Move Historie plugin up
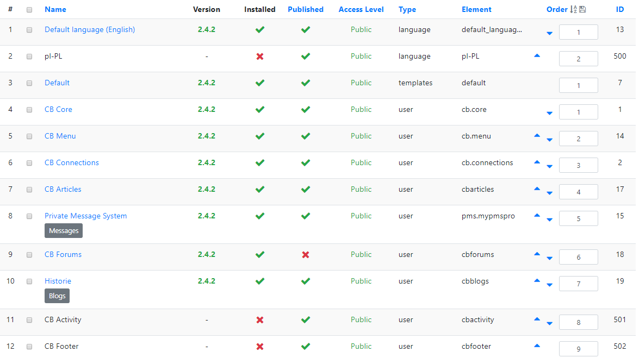Viewport: 639px width, 364px height. click(537, 280)
